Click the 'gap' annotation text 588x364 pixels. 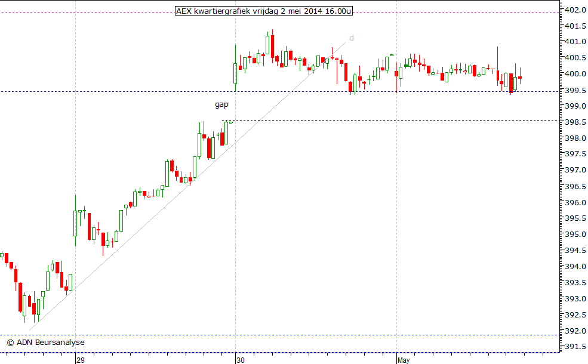tap(221, 104)
